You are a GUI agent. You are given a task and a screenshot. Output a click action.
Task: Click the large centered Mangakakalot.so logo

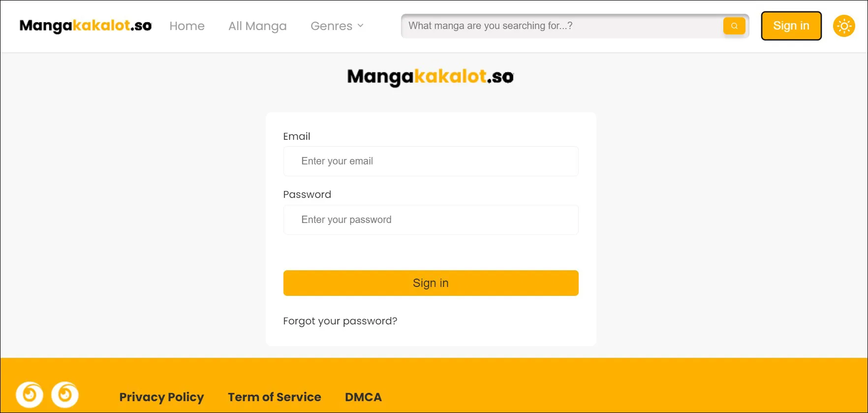pyautogui.click(x=431, y=77)
